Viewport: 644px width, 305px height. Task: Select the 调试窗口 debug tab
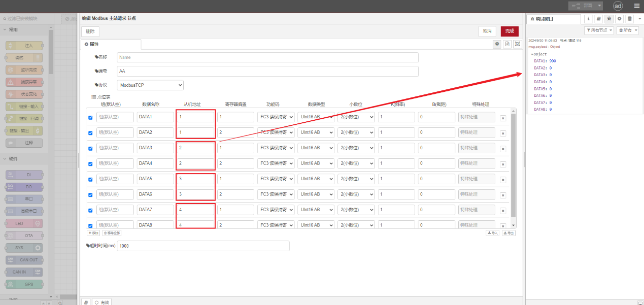pos(554,19)
